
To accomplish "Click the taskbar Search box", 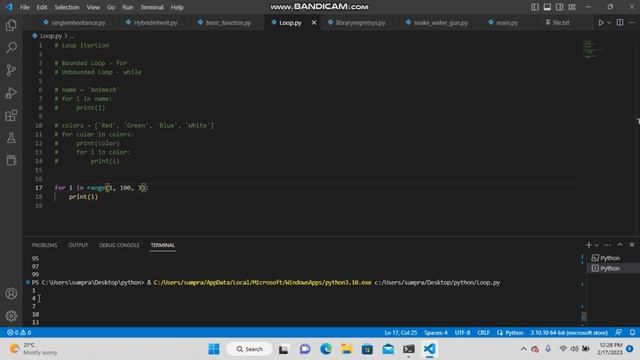I will [x=249, y=349].
